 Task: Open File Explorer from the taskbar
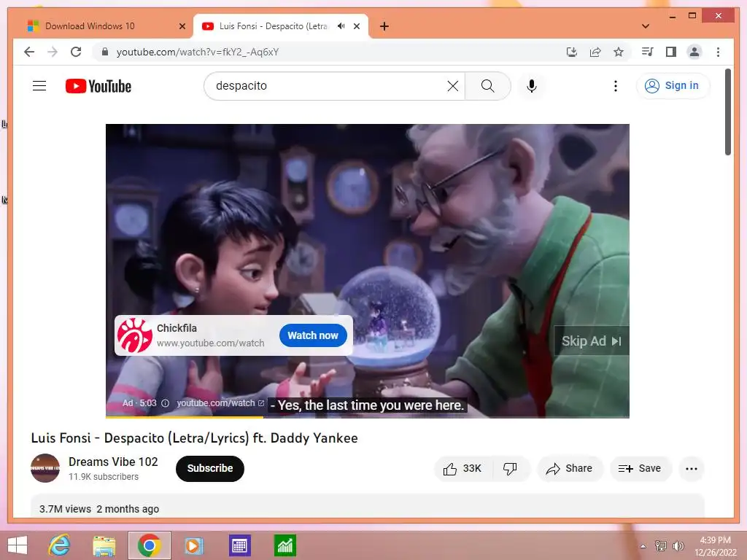[x=104, y=545]
